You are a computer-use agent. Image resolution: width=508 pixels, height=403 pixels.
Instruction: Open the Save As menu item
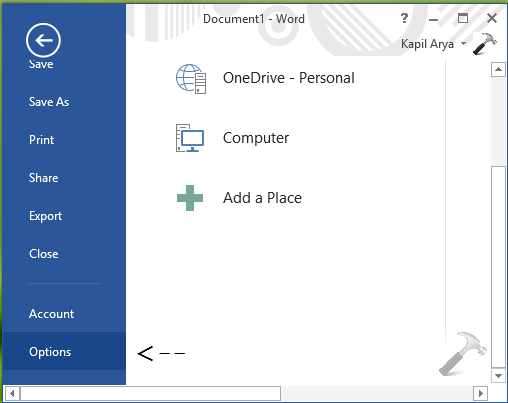point(49,102)
